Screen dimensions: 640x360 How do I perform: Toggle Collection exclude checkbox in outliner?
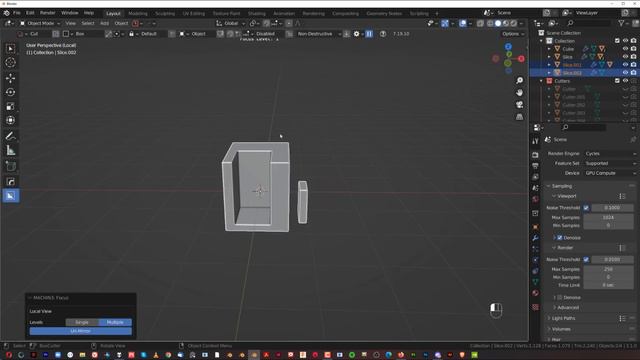[617, 41]
